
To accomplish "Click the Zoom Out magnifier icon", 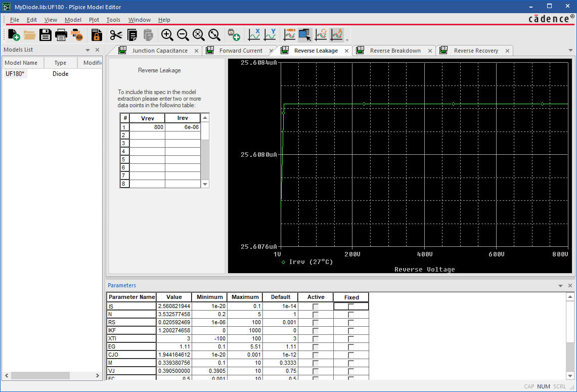I will coord(183,35).
